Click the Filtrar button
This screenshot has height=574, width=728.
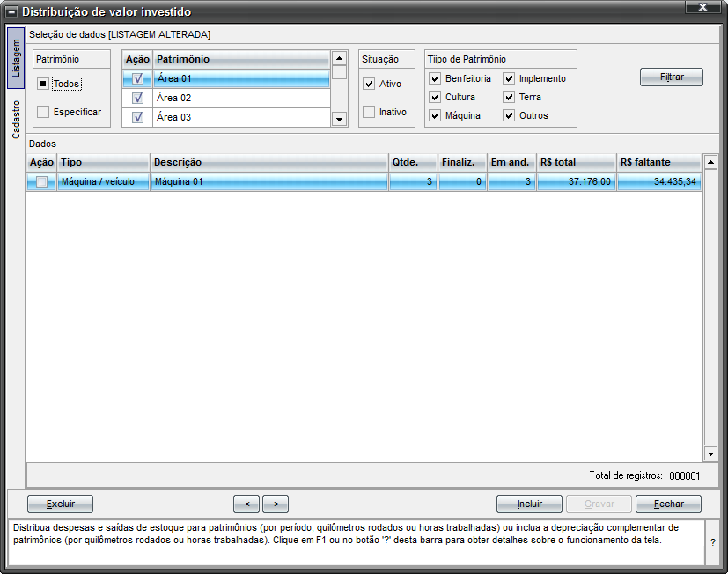coord(672,77)
